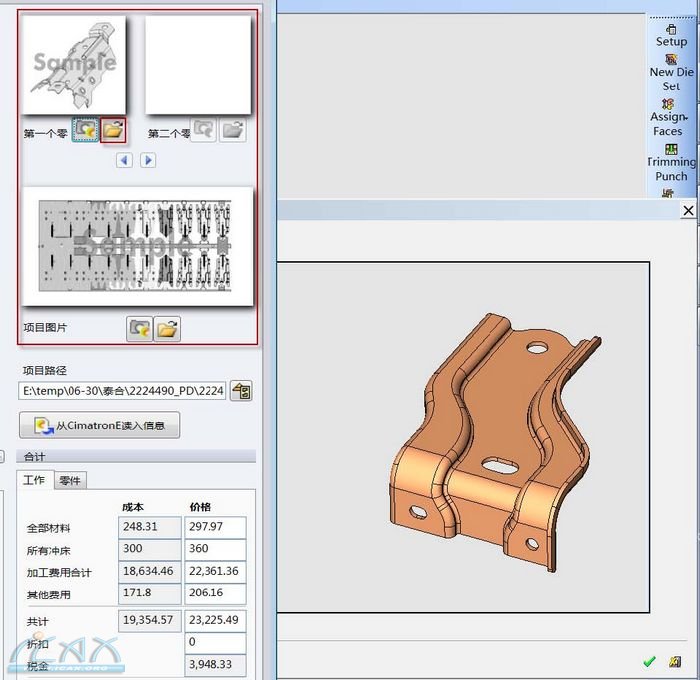This screenshot has width=700, height=680.
Task: Select the first part preview thumbnail
Action: pyautogui.click(x=75, y=64)
